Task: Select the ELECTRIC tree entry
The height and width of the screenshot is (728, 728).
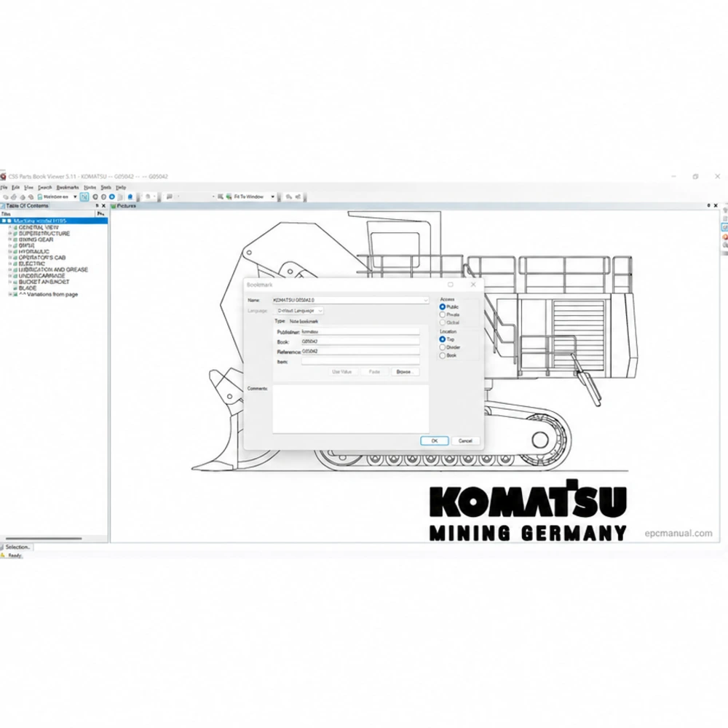Action: [32, 264]
